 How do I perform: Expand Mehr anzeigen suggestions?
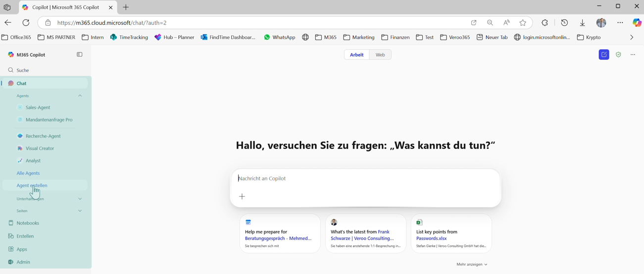coord(472,264)
